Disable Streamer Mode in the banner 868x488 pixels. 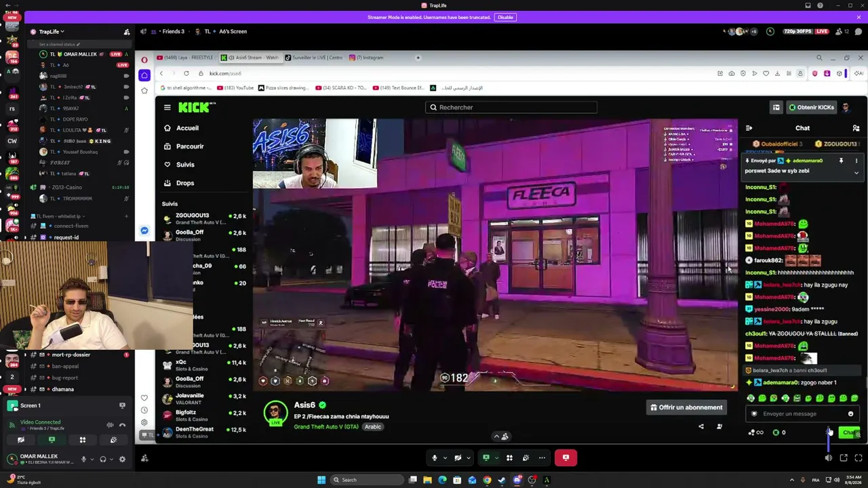click(505, 18)
